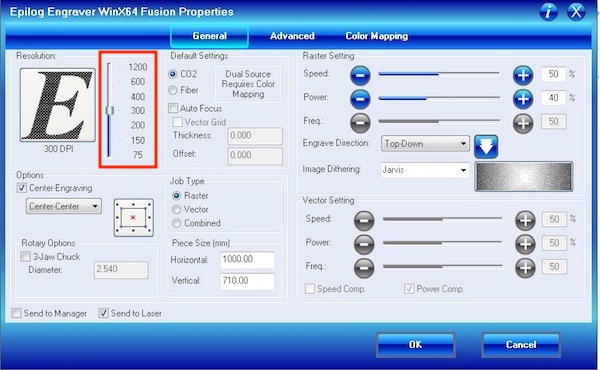Click the Offset input field
Screen dimensions: 600x370
click(x=255, y=156)
